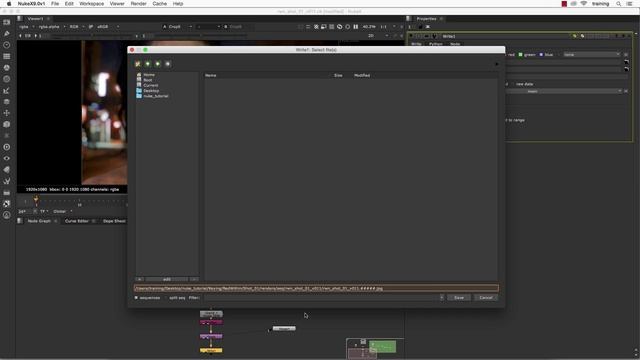Click the proxy browse folder icon in Write1
The width and height of the screenshot is (640, 360).
click(627, 69)
